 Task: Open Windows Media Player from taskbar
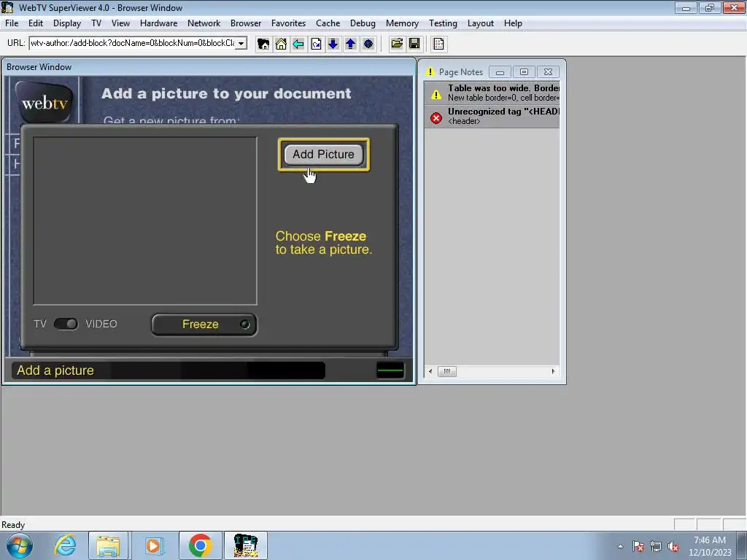point(153,545)
